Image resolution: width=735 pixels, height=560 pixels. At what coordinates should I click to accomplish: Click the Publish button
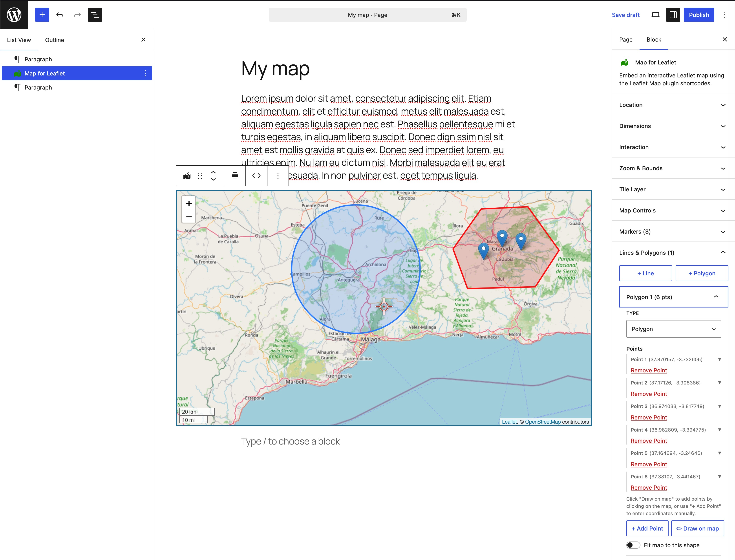[699, 15]
